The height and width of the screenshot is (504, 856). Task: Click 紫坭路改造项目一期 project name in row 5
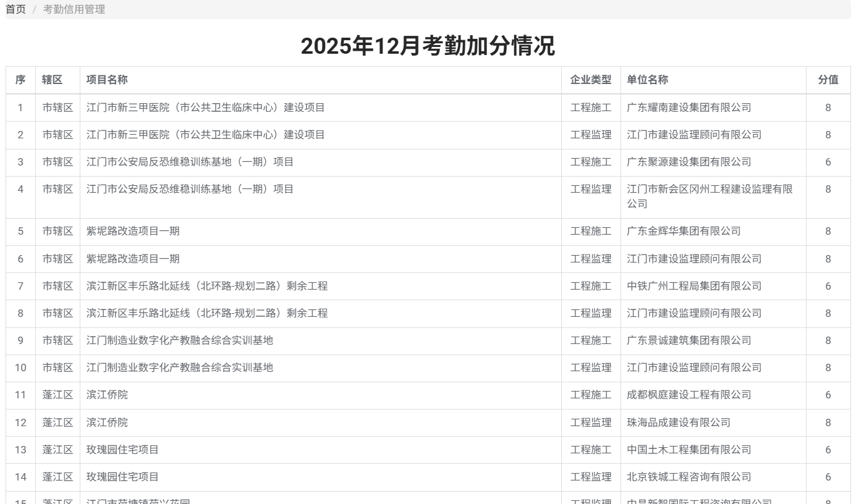pos(133,231)
